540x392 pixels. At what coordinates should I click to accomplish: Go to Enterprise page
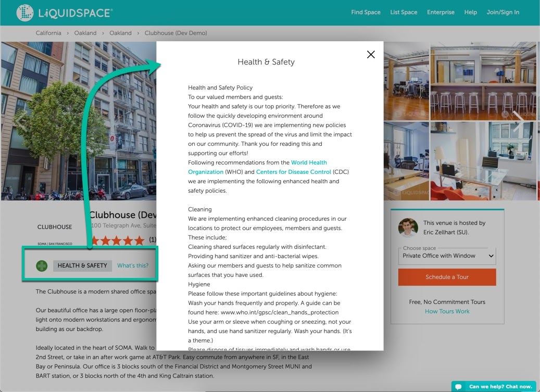[x=441, y=12]
